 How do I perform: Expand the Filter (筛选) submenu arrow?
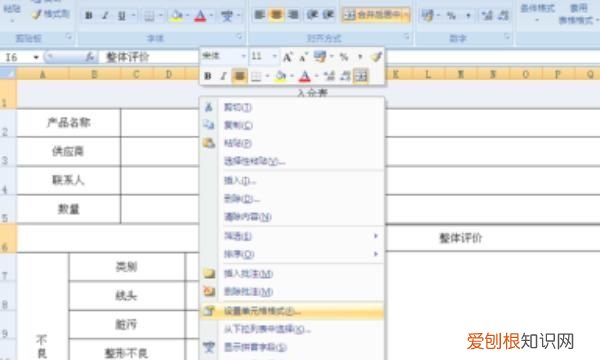[x=376, y=236]
